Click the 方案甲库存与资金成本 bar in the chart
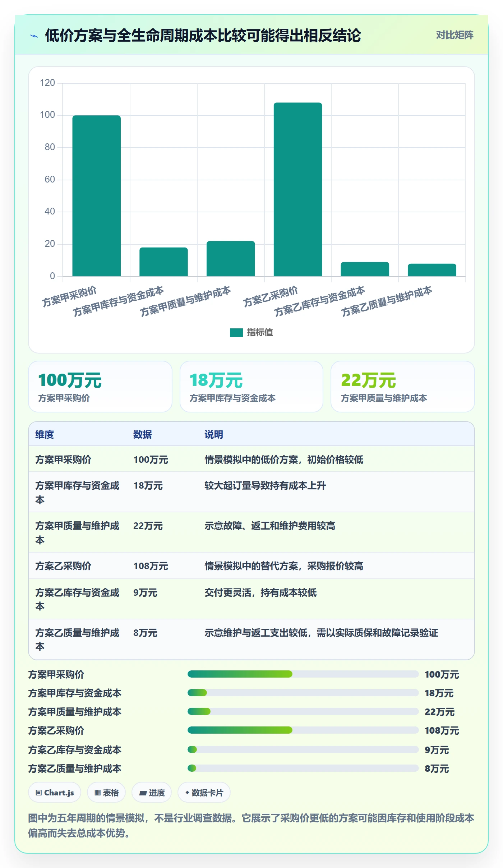 163,262
